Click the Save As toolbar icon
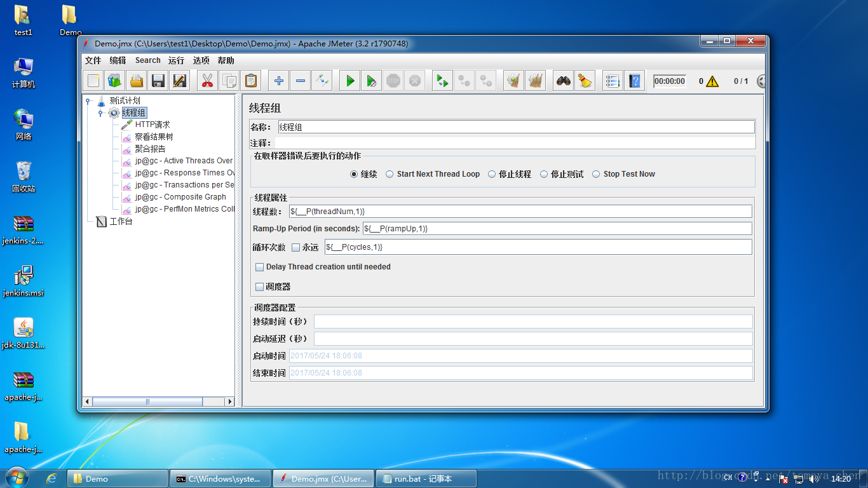Image resolution: width=868 pixels, height=488 pixels. 180,81
